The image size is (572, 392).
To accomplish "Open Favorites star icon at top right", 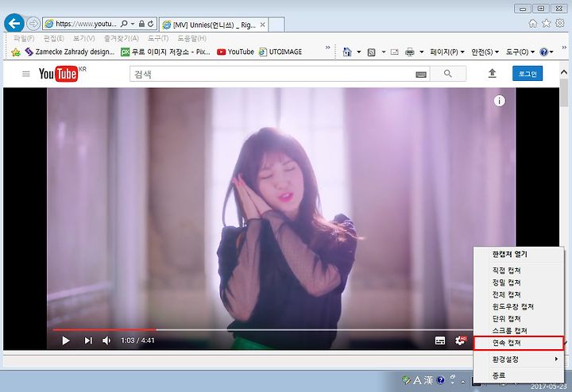I will [547, 23].
